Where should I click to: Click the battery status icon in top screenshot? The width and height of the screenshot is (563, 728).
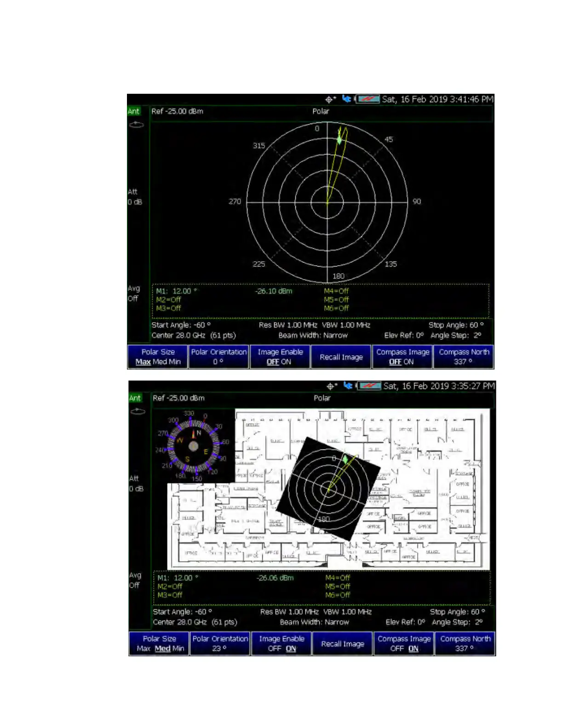click(x=368, y=99)
